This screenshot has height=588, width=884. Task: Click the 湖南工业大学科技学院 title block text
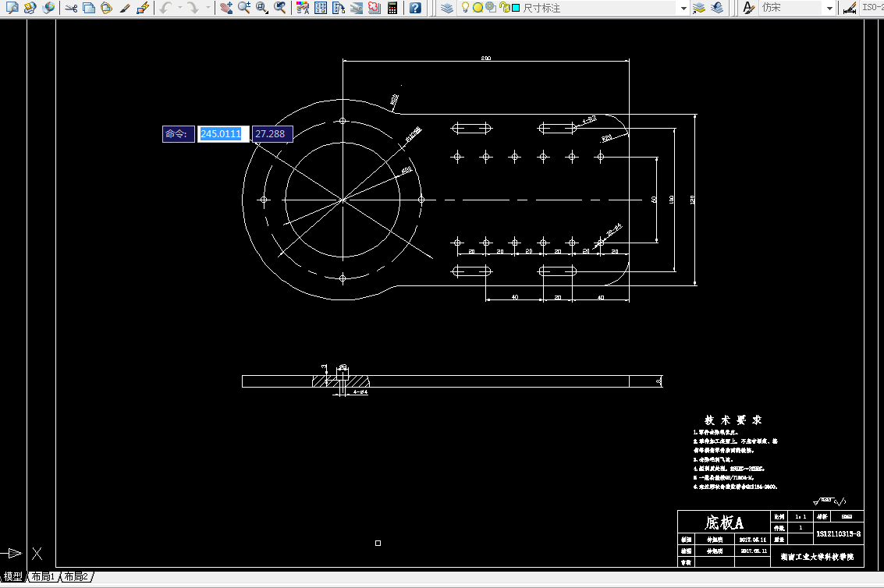[x=817, y=557]
